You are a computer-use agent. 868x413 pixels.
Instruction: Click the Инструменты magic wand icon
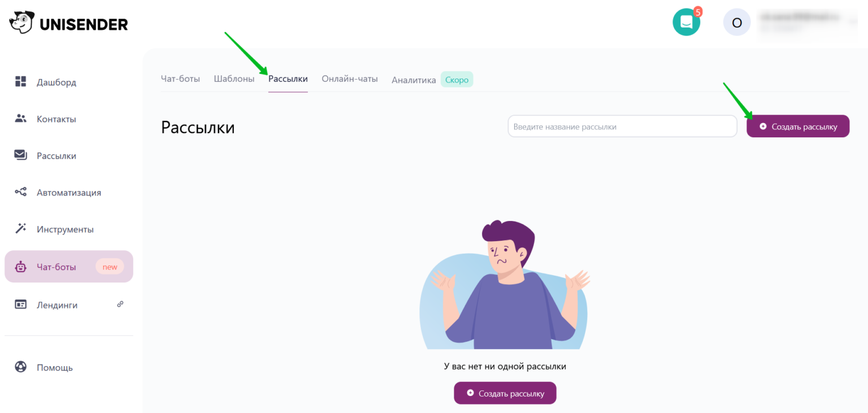pos(21,229)
